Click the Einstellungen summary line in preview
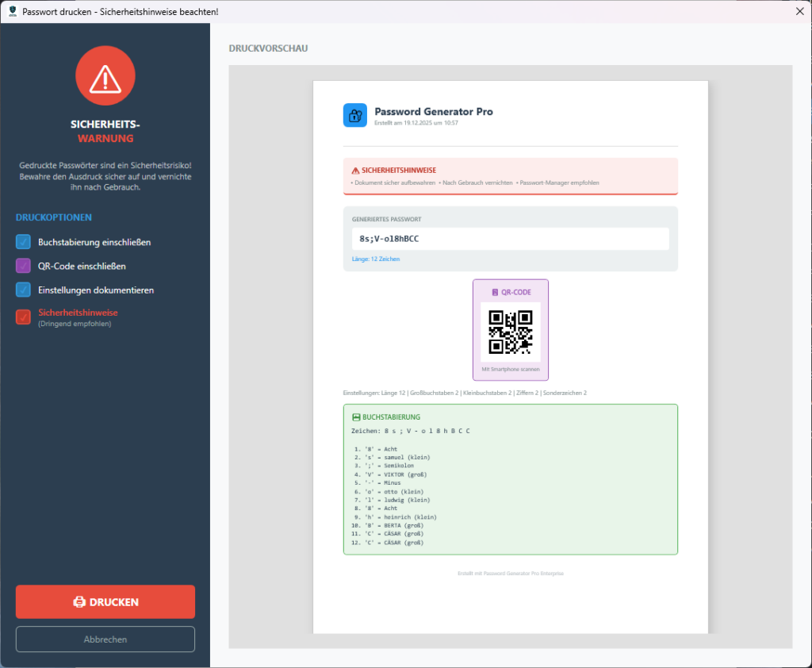Image resolution: width=812 pixels, height=668 pixels. pyautogui.click(x=465, y=393)
